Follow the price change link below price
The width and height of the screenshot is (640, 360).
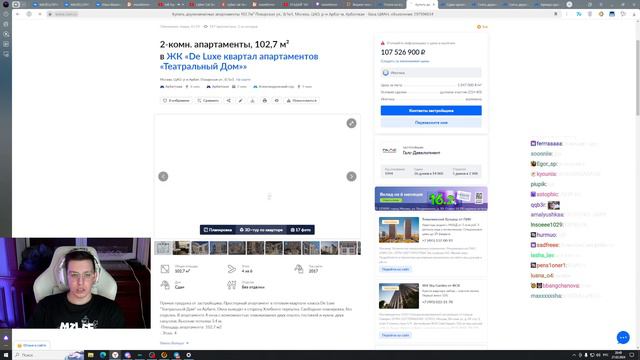405,61
